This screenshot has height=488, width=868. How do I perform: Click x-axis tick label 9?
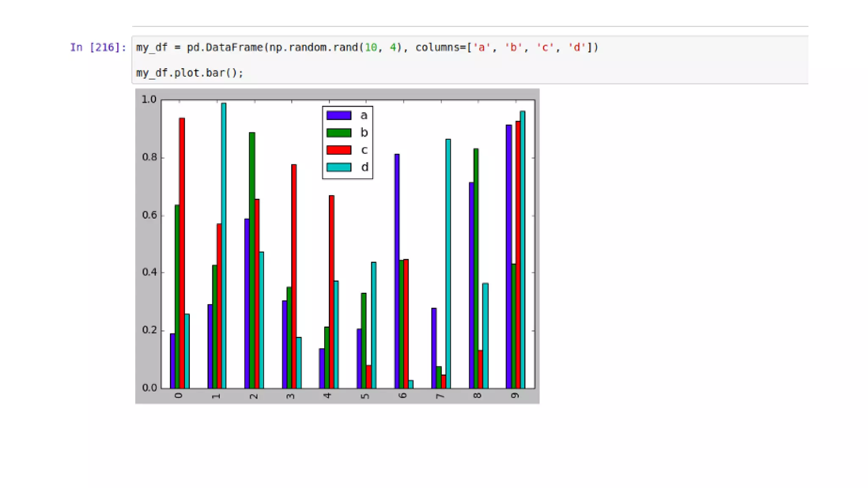point(515,396)
